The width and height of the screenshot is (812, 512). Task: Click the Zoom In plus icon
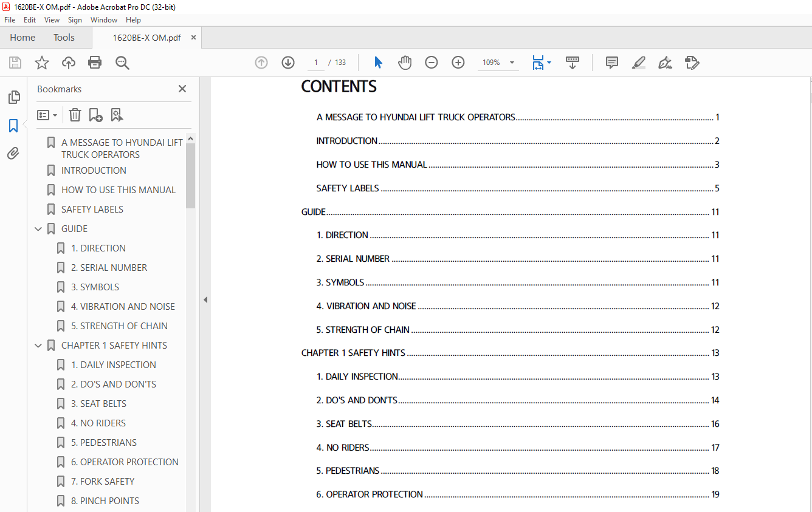point(458,63)
